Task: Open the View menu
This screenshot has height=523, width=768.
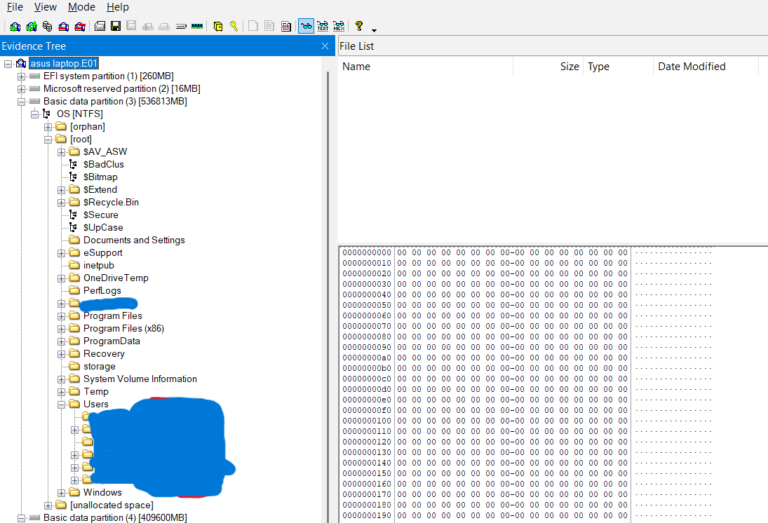Action: 45,7
